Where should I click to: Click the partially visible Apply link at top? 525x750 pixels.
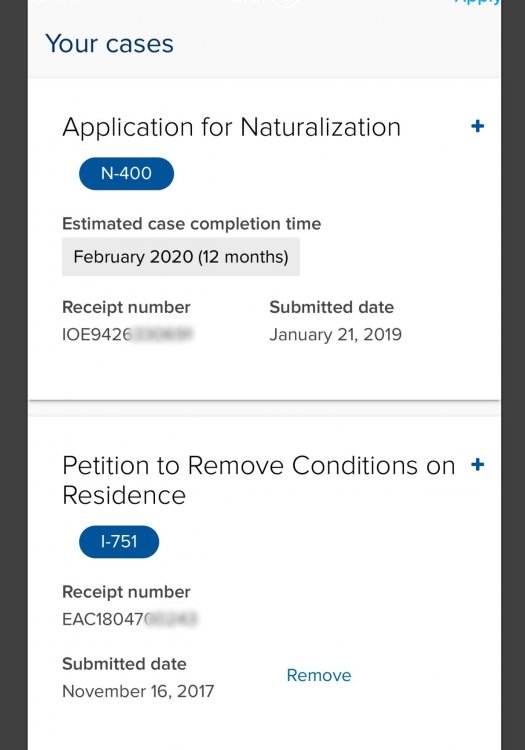point(478,2)
